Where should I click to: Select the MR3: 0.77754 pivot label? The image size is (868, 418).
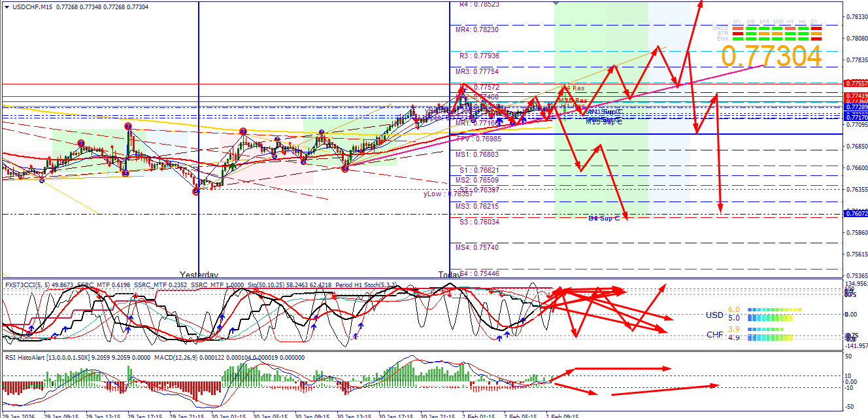[x=477, y=71]
